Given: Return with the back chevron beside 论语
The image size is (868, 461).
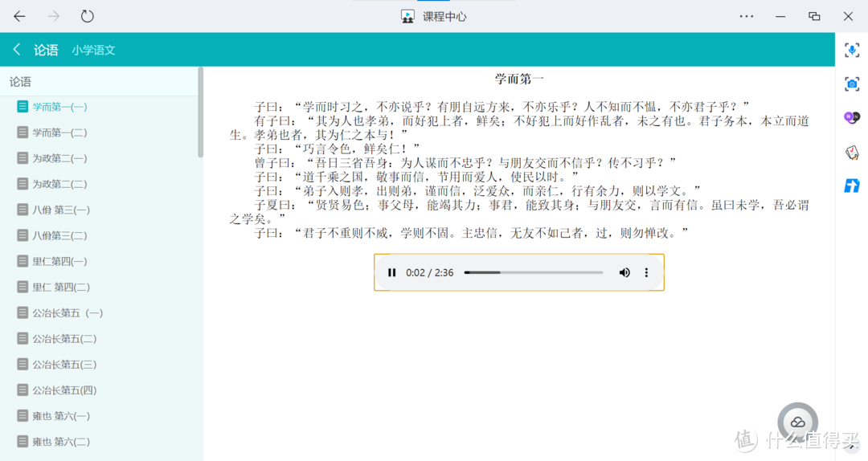Looking at the screenshot, I should (x=17, y=49).
